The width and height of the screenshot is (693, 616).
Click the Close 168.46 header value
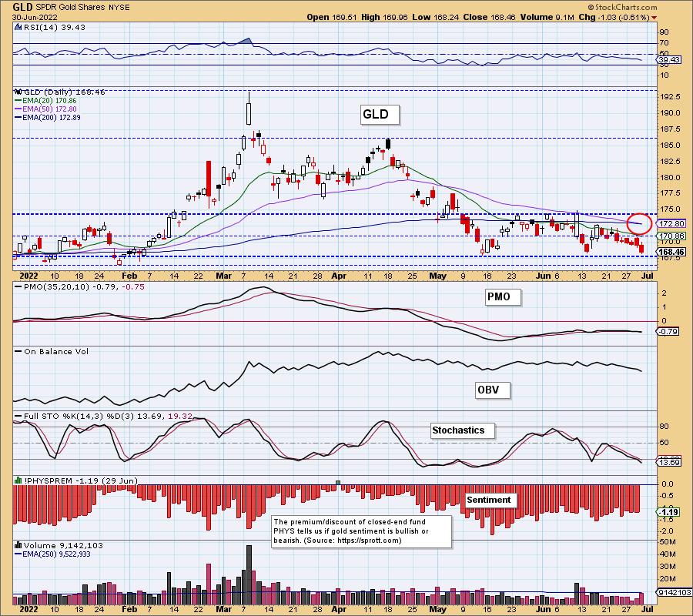(x=489, y=17)
